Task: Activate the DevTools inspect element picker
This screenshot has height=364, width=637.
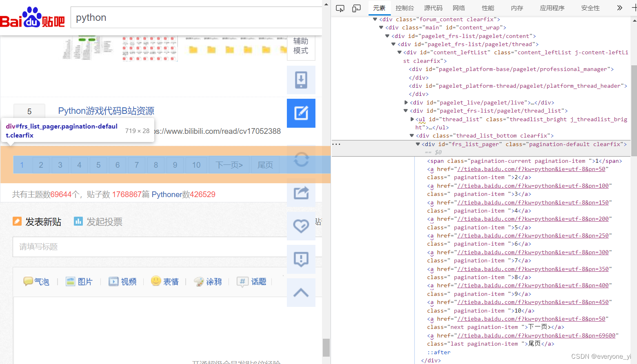Action: [340, 8]
